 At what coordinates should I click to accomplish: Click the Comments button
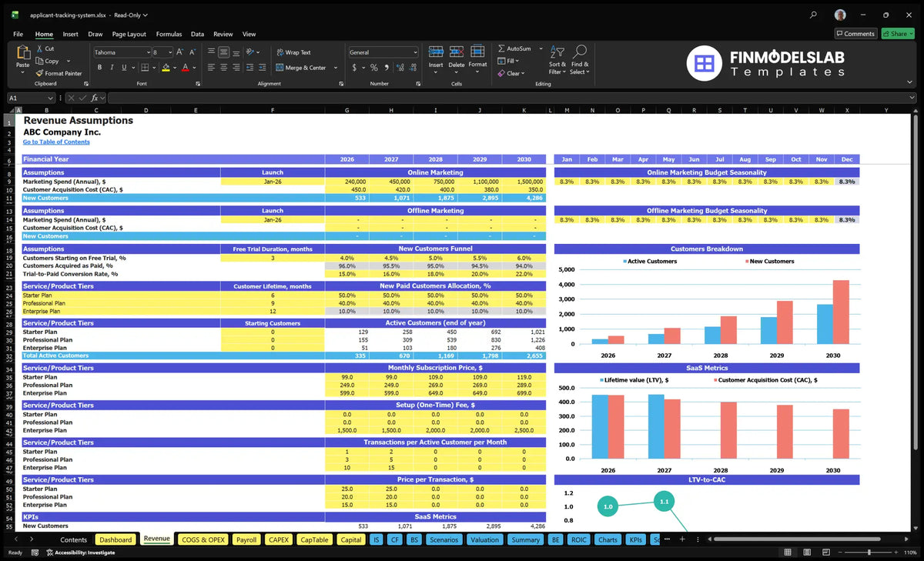pyautogui.click(x=855, y=34)
